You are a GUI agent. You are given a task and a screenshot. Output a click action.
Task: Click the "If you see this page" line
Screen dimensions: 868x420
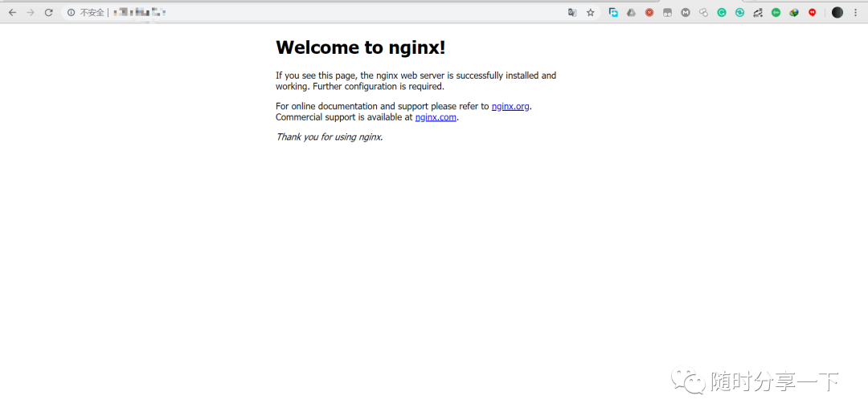click(x=416, y=75)
